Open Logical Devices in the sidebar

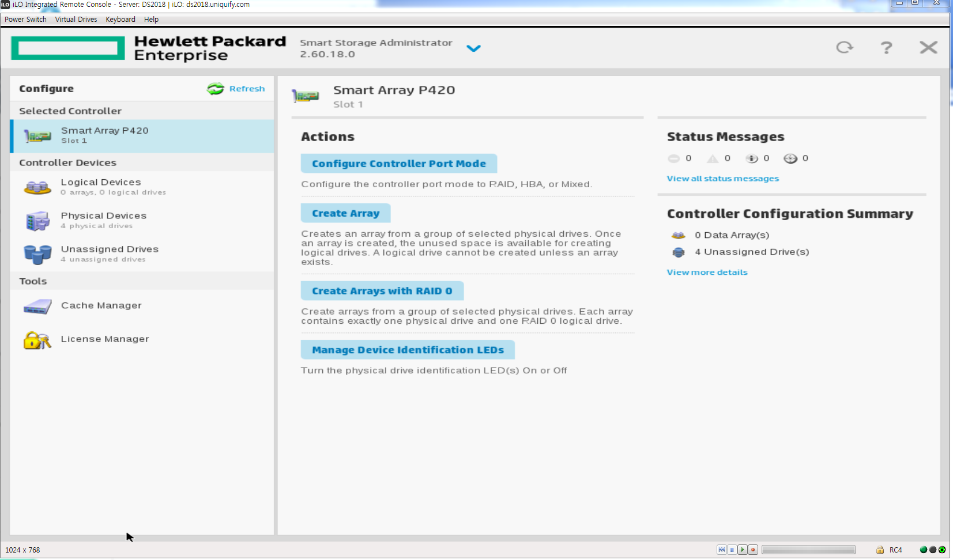pos(142,187)
